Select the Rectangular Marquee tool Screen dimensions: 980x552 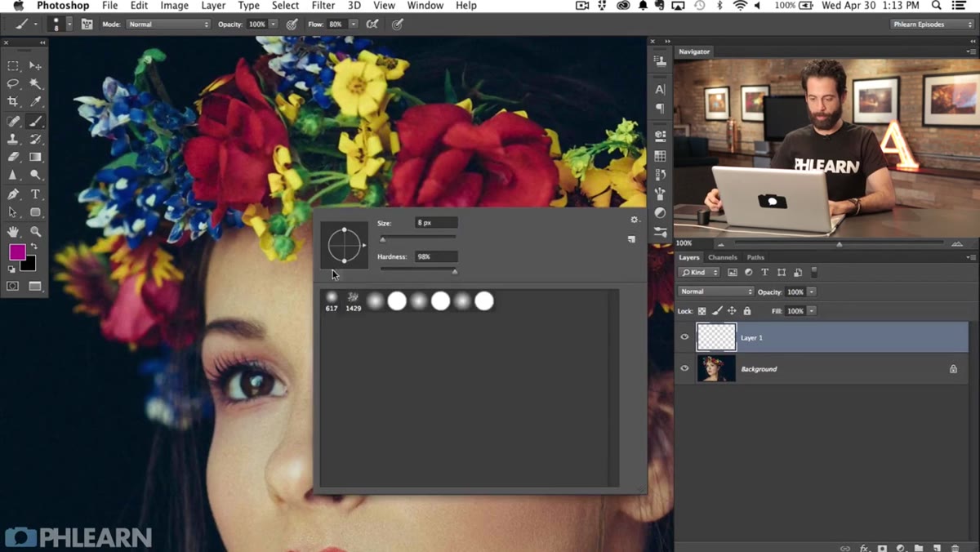[x=13, y=65]
